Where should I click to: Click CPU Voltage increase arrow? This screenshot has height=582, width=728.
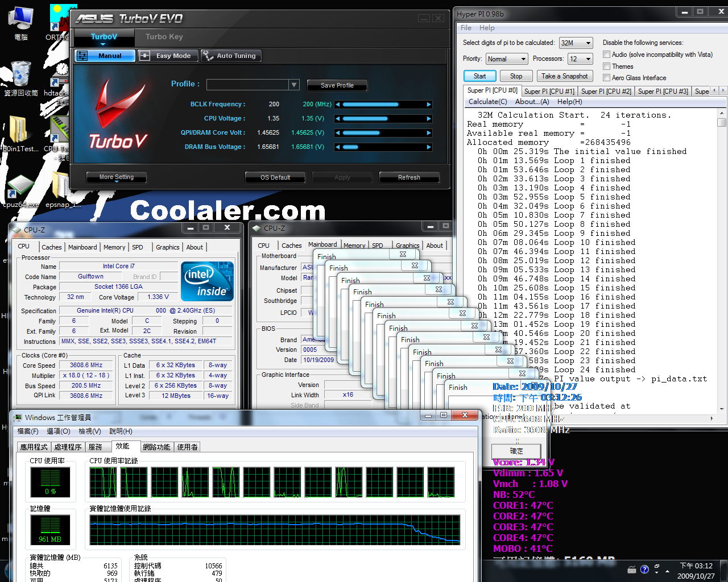coord(429,119)
